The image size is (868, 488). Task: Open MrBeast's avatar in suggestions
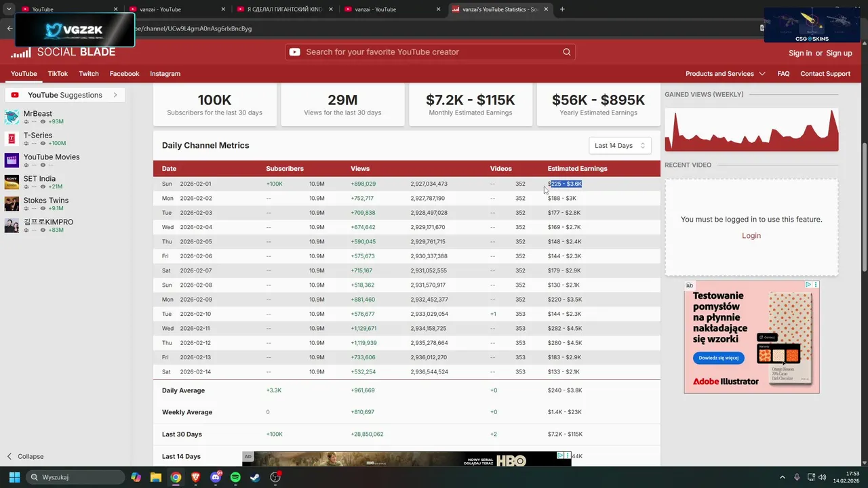tap(12, 117)
